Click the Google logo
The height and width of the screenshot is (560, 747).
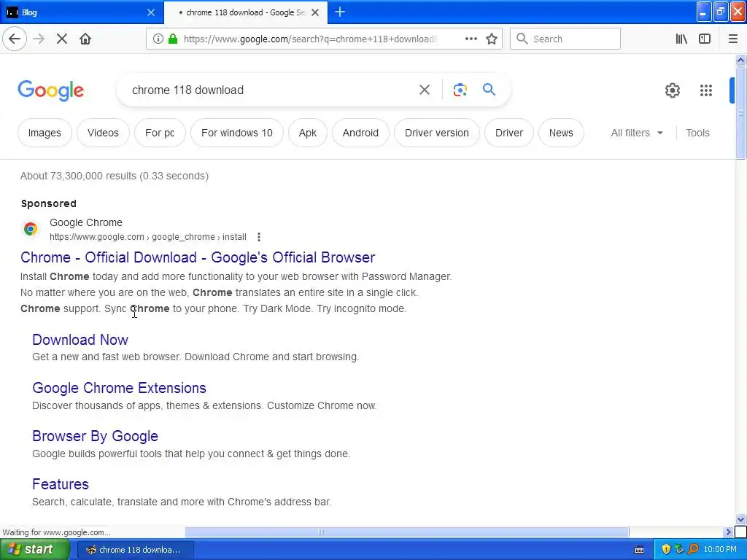[50, 90]
